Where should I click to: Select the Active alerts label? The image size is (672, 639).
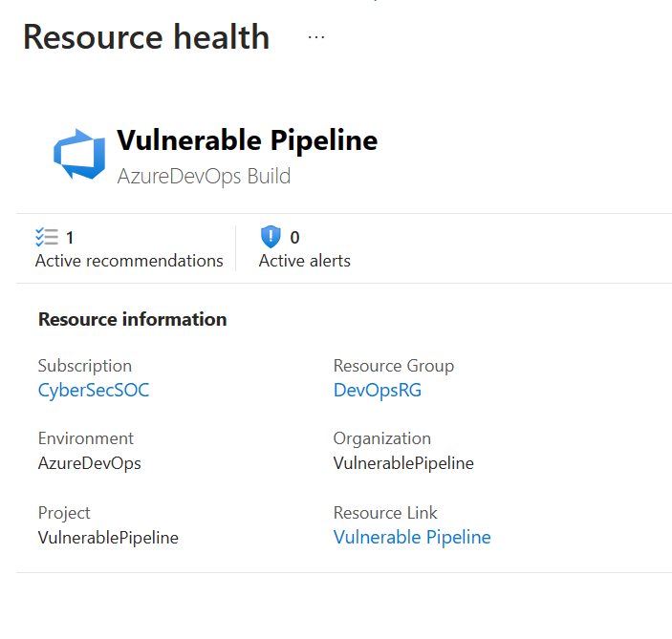point(304,261)
